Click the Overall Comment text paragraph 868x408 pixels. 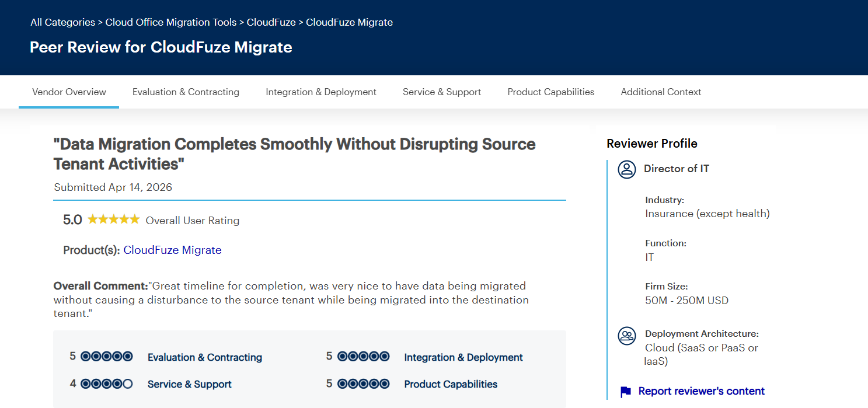coord(291,299)
